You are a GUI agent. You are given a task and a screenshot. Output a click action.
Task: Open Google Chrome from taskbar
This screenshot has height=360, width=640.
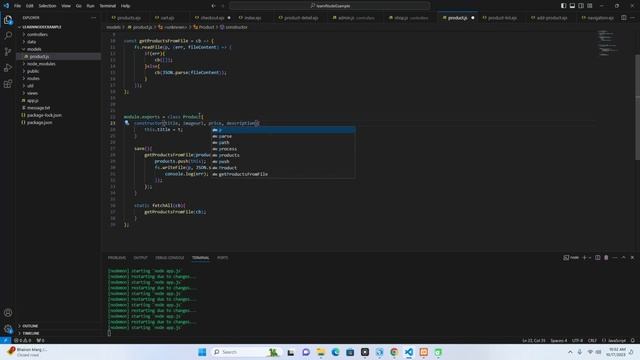394,352
